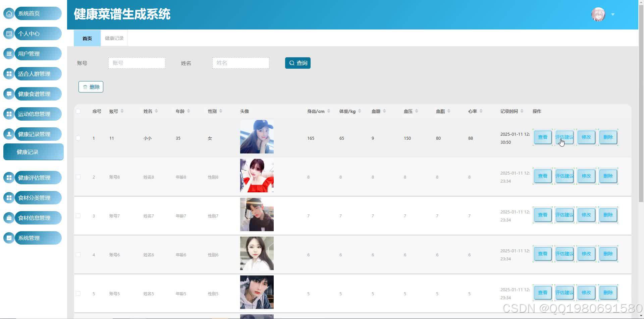Open avatar photo in row 小小
This screenshot has height=319, width=644.
257,137
